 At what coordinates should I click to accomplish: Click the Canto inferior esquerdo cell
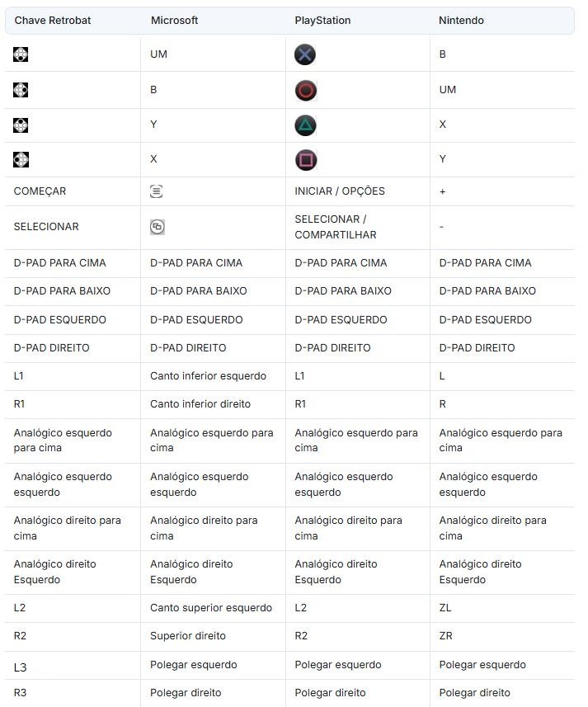point(208,376)
